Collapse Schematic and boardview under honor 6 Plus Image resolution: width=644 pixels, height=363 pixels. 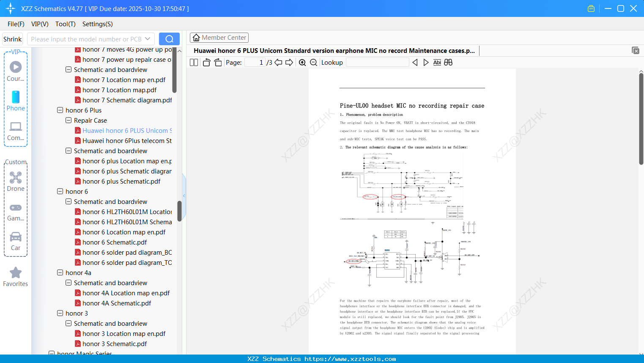[x=69, y=151]
